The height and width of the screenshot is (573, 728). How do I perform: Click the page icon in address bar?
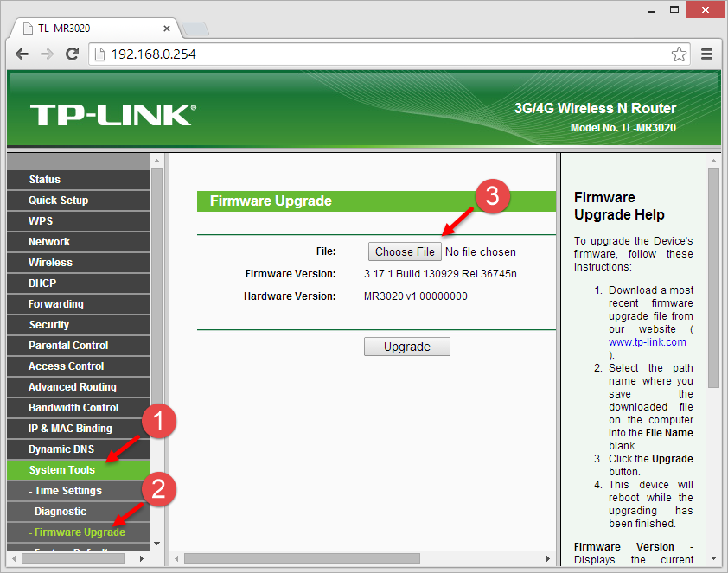point(99,54)
